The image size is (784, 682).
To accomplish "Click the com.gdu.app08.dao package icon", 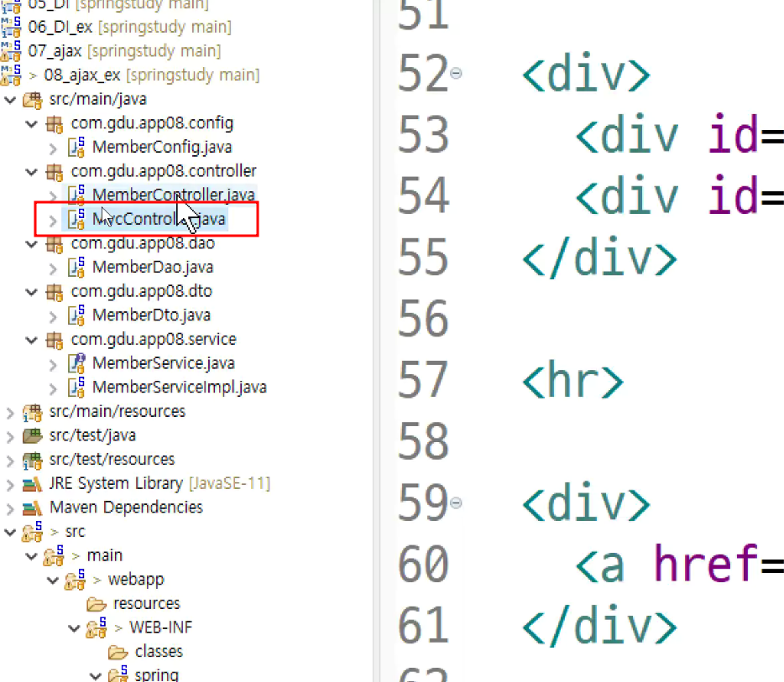I will (x=55, y=244).
